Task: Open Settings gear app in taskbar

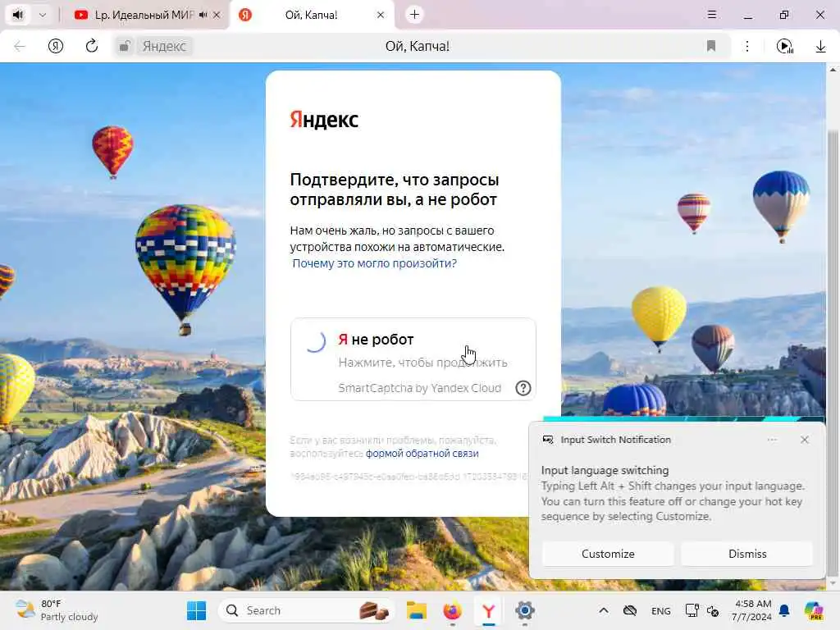Action: (x=524, y=610)
